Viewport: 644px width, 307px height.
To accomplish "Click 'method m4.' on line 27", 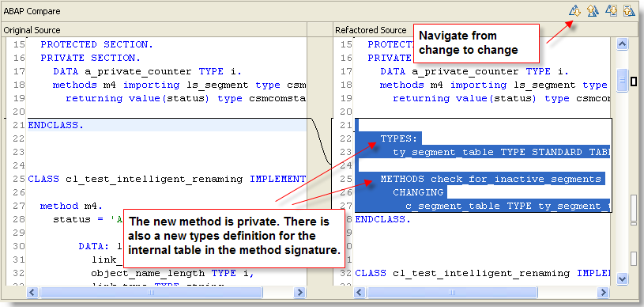I will [71, 207].
